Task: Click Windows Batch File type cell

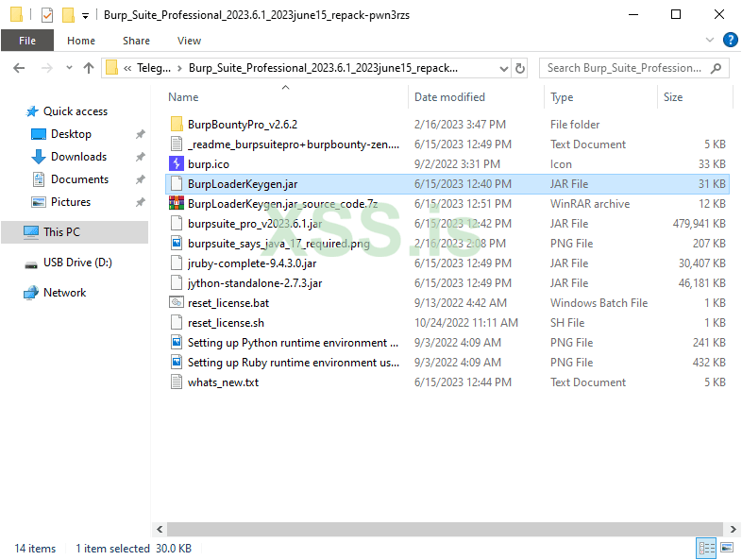Action: click(x=599, y=303)
